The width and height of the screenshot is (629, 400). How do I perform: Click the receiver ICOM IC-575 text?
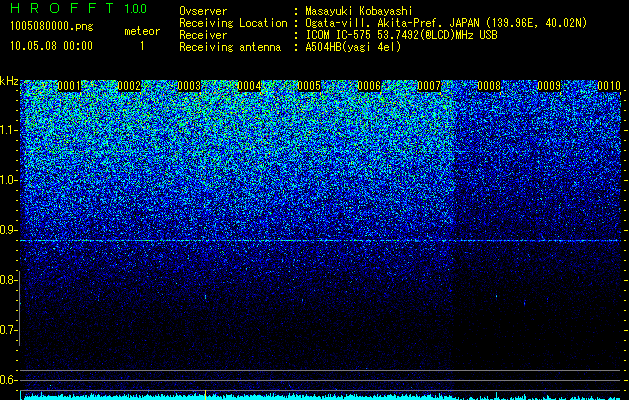[401, 35]
